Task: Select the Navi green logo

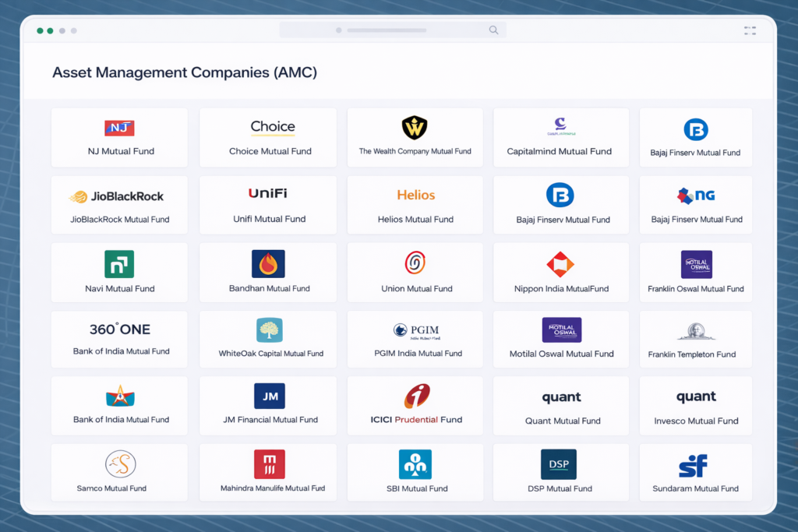Action: [119, 264]
